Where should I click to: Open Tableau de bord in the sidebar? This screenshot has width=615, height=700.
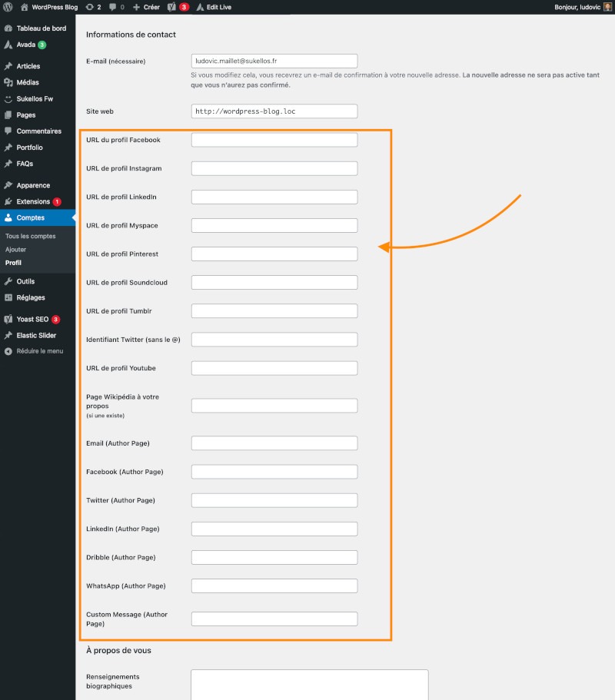pyautogui.click(x=41, y=28)
